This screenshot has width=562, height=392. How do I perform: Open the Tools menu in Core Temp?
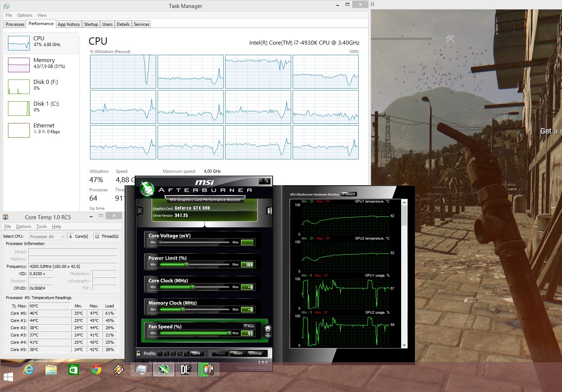pyautogui.click(x=41, y=226)
